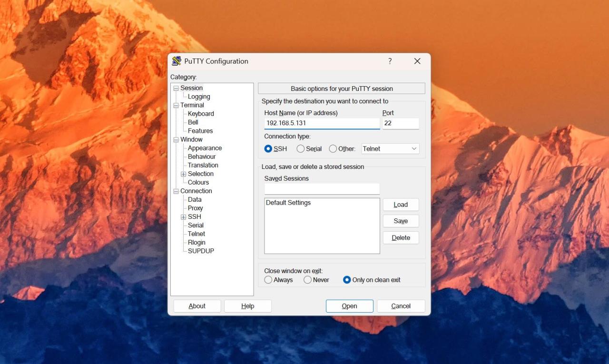Open the Colours settings page
The width and height of the screenshot is (609, 364).
[198, 182]
